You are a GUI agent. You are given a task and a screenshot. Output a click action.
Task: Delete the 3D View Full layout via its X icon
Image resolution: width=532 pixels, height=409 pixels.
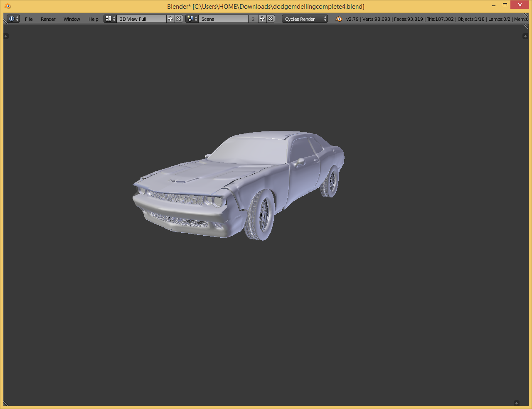178,19
